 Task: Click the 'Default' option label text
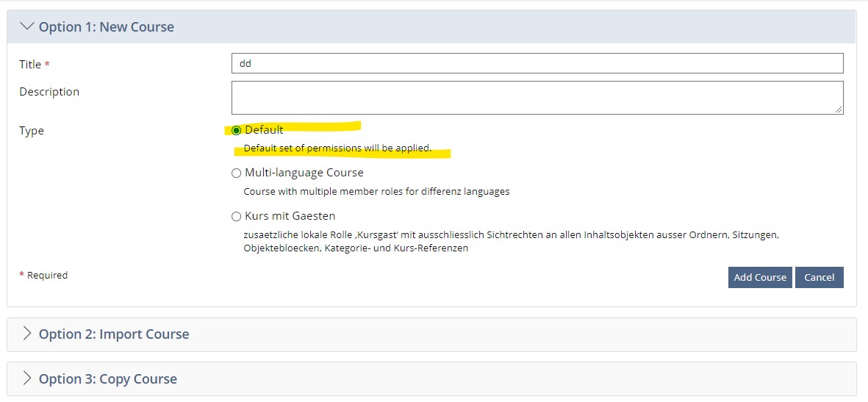pyautogui.click(x=264, y=130)
